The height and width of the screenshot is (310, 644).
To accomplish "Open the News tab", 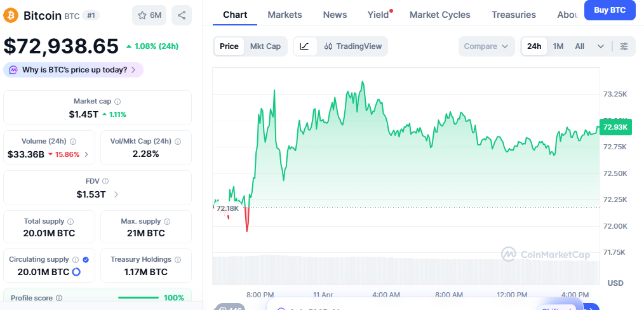I will pos(335,15).
